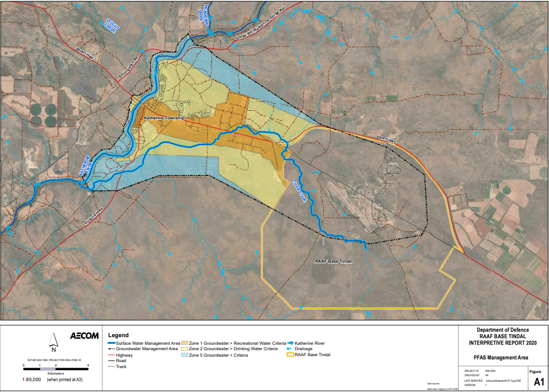Click the Surface Water Management Area line symbol
Screen dimensions: 549x392
click(111, 343)
